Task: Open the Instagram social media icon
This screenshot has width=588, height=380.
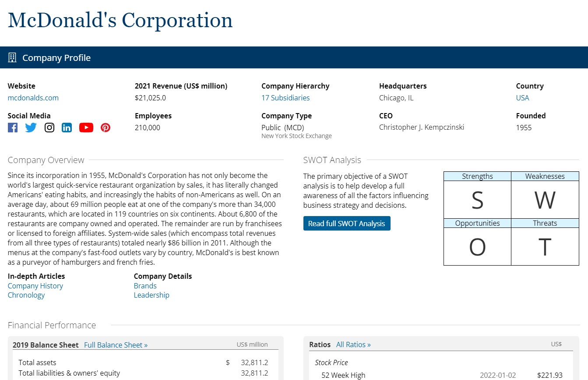Action: pos(49,128)
